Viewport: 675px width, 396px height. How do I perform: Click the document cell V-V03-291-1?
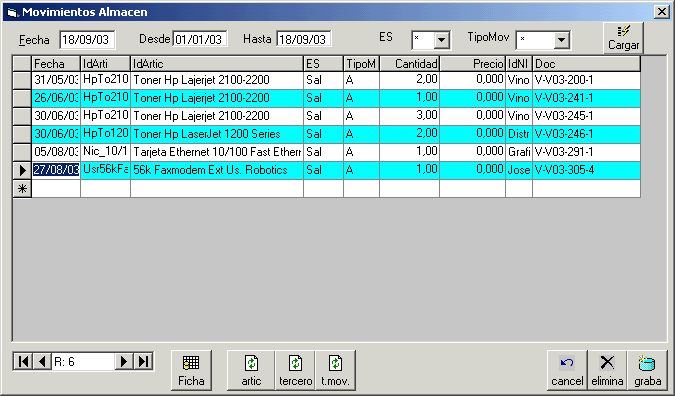click(586, 152)
